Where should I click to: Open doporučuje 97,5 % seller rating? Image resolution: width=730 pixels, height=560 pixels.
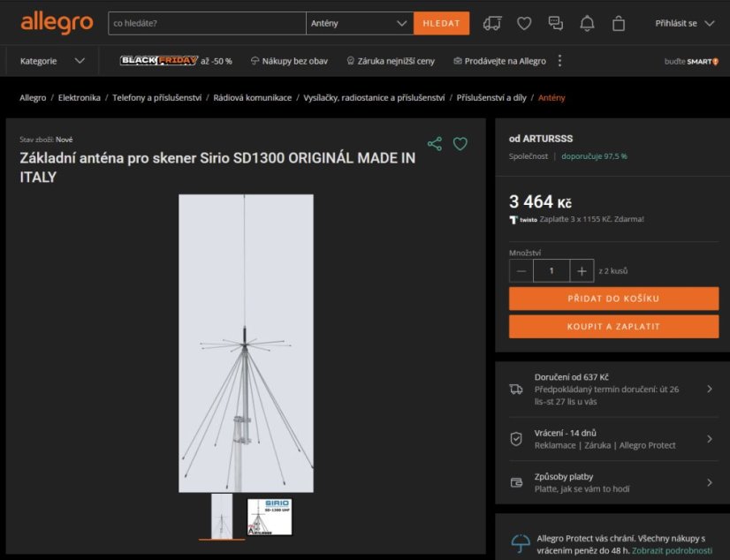(594, 156)
